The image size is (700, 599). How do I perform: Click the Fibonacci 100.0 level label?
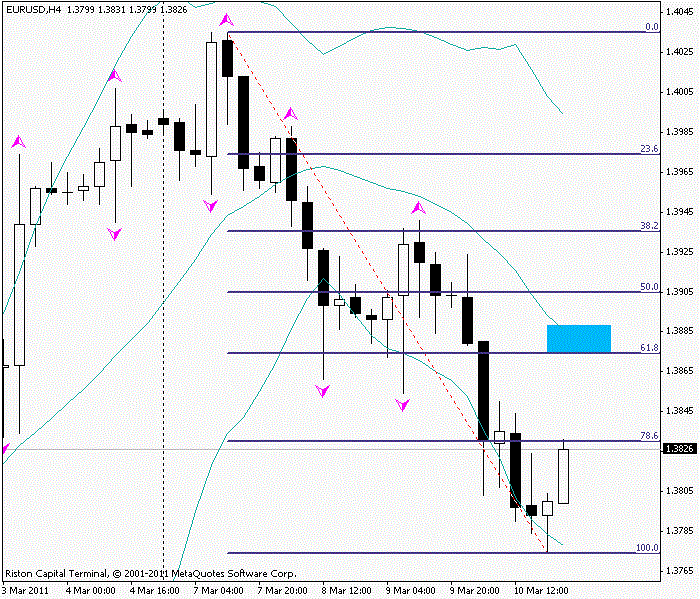click(647, 548)
